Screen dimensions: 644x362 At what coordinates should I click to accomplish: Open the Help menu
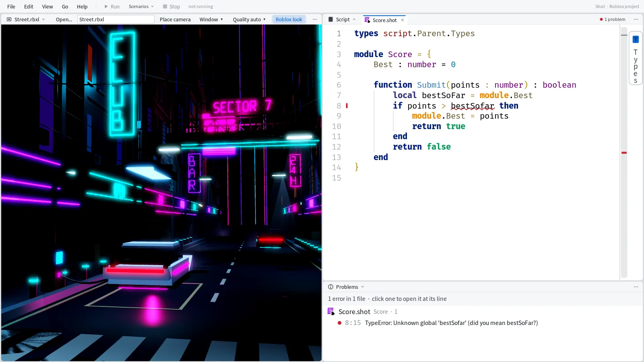(x=82, y=6)
